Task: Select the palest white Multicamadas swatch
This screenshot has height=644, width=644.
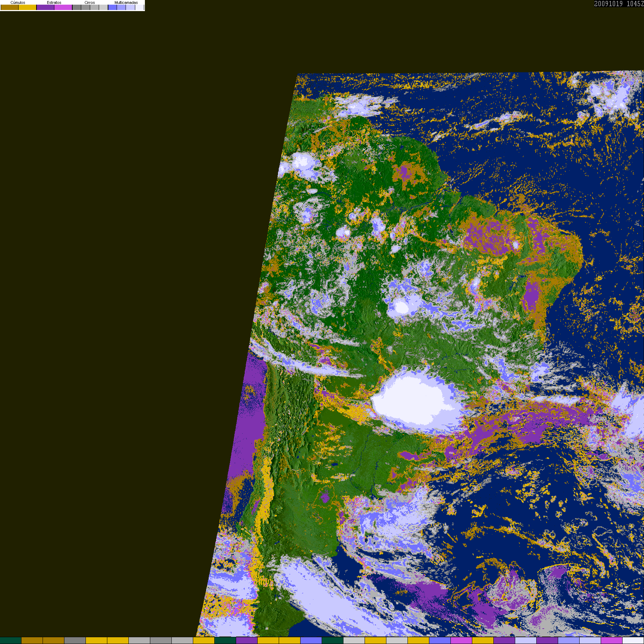Action: tap(140, 7)
